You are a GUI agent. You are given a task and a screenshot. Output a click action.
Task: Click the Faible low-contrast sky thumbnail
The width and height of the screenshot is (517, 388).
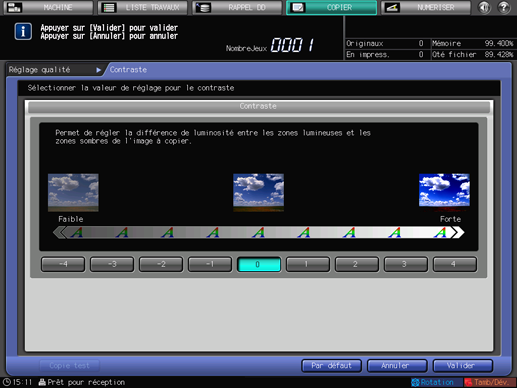pyautogui.click(x=73, y=192)
